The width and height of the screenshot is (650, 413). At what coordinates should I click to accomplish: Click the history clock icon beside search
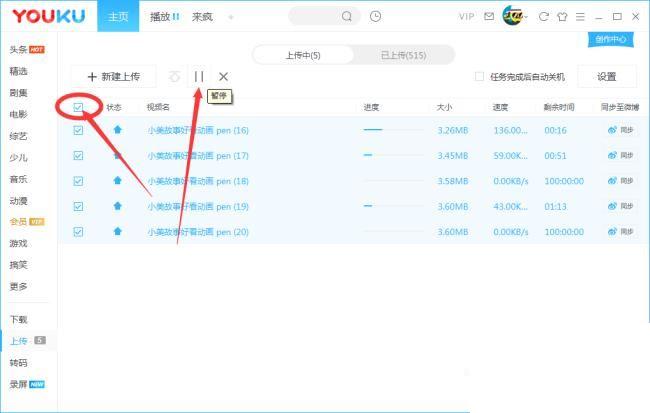(x=375, y=17)
